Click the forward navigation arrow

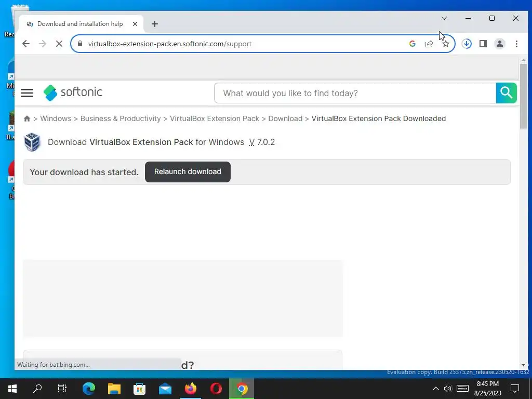tap(43, 44)
